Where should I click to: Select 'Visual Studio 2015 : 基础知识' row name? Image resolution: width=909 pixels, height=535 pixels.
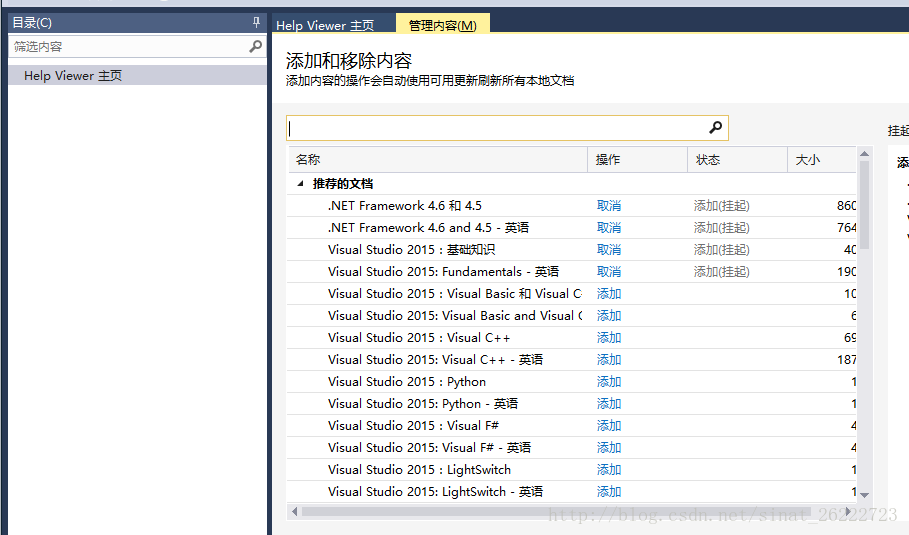(x=412, y=250)
